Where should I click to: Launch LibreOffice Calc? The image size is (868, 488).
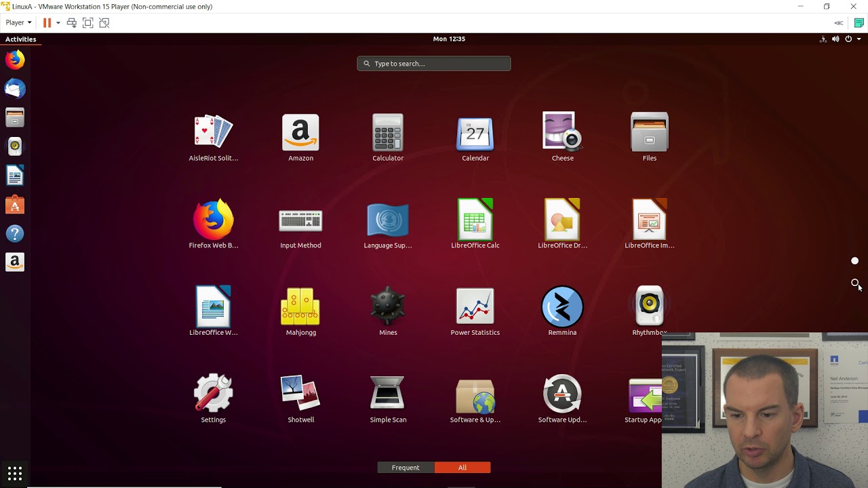(x=475, y=225)
